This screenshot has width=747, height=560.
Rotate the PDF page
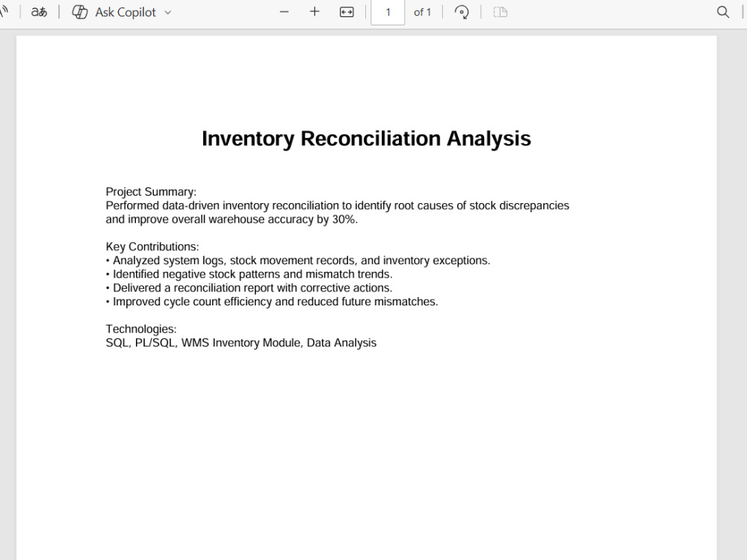tap(462, 12)
